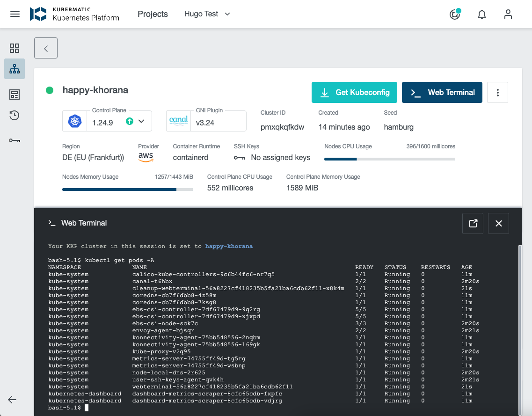Check announcements via globe icon
Image resolution: width=532 pixels, height=416 pixels.
pyautogui.click(x=454, y=15)
